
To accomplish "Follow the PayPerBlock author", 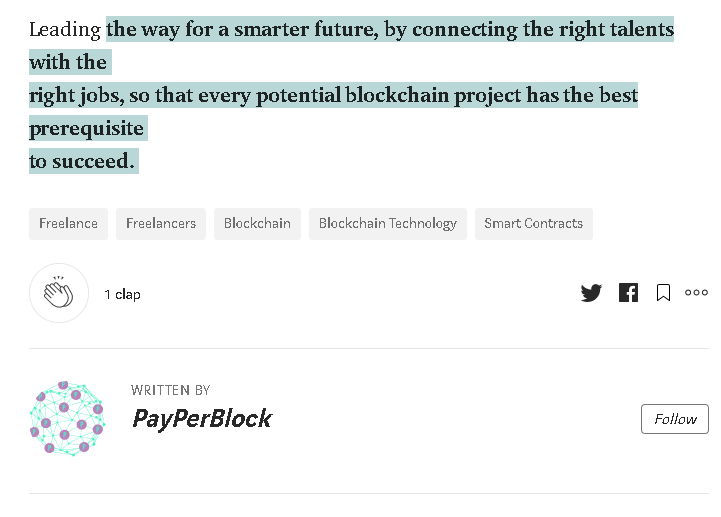I will (x=675, y=419).
